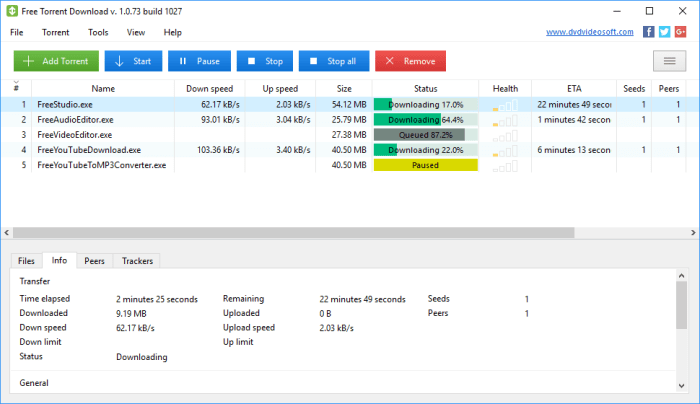Click the horizontal scrollbar left arrow
This screenshot has height=404, width=700.
(x=7, y=233)
